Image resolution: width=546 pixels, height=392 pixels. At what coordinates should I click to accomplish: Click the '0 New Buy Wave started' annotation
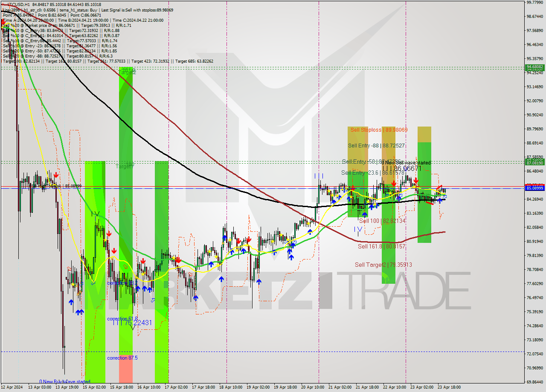pos(65,382)
